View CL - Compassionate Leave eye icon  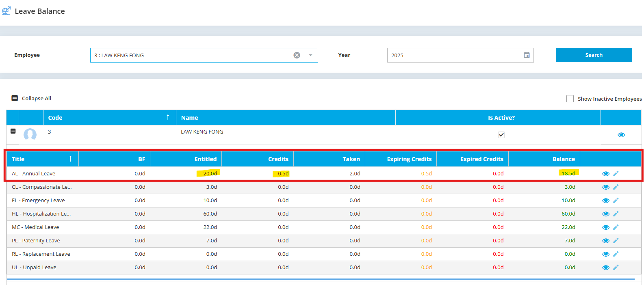point(606,187)
